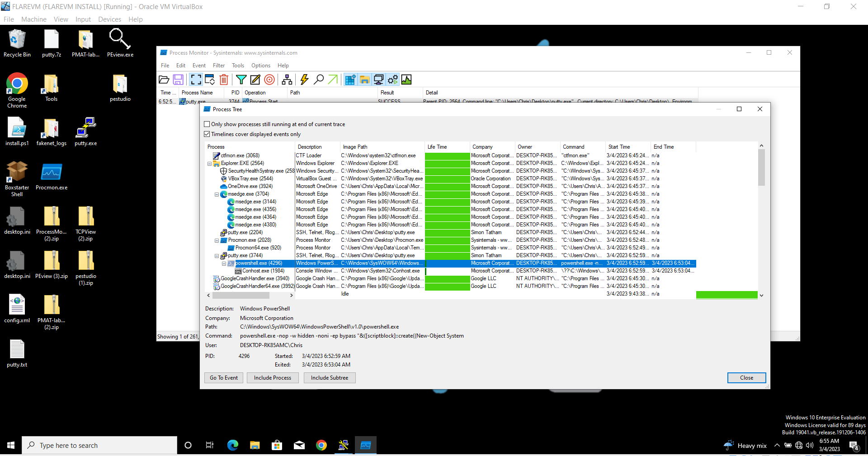Select the OneDrive.exe (3924) process row
Image resolution: width=868 pixels, height=456 pixels.
[x=450, y=187]
